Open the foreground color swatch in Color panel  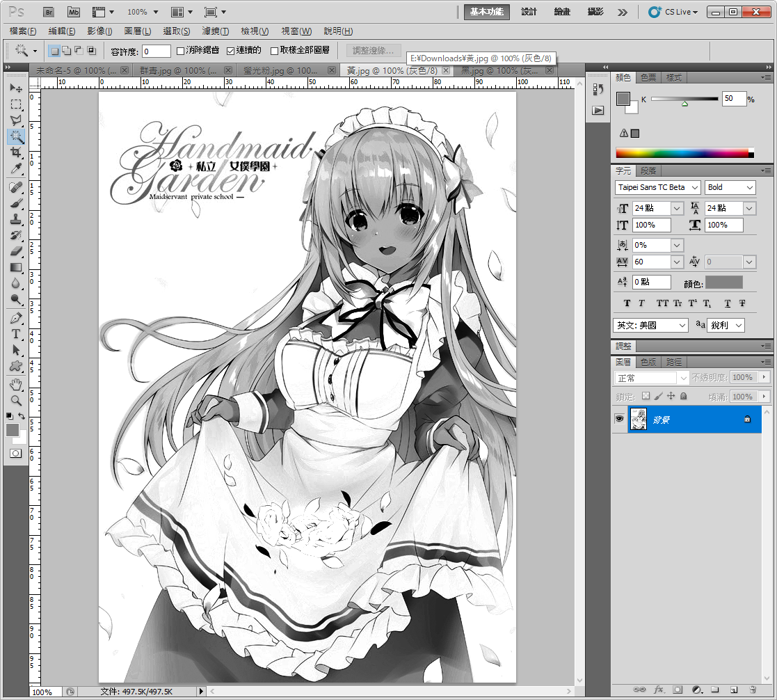[x=623, y=99]
